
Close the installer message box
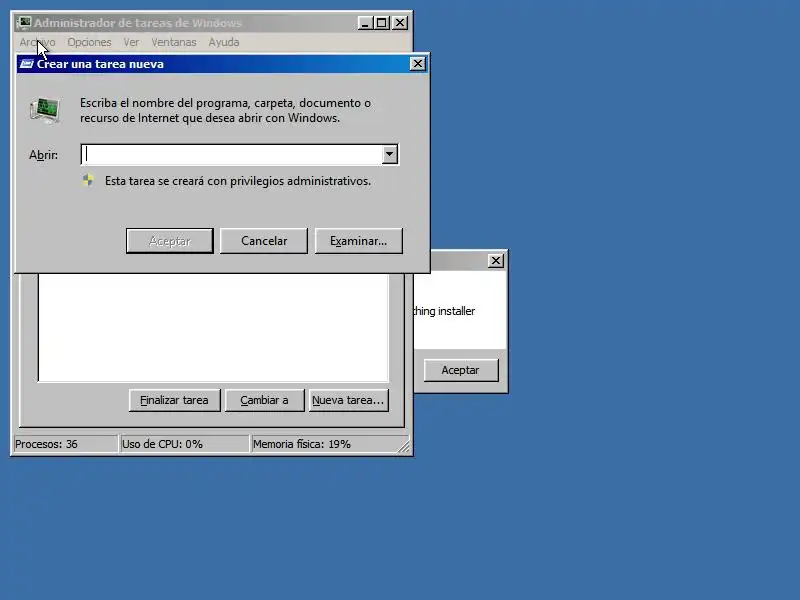click(495, 261)
